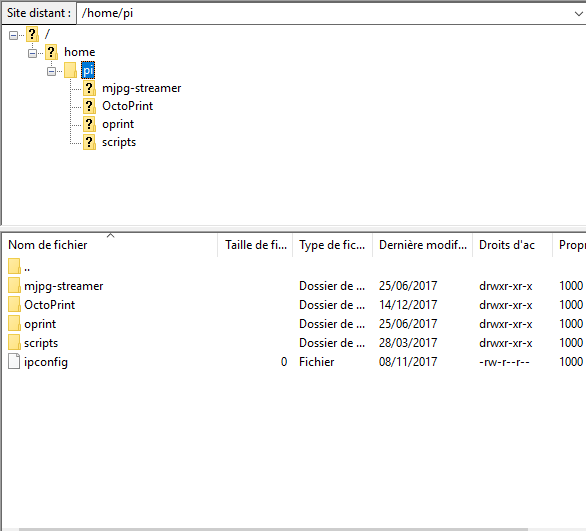
Task: Collapse the root / tree node
Action: (13, 35)
